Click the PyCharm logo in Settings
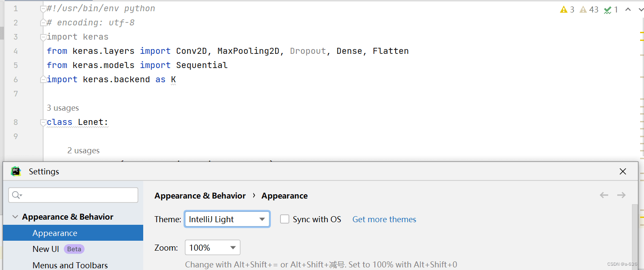644x270 pixels. pyautogui.click(x=16, y=171)
